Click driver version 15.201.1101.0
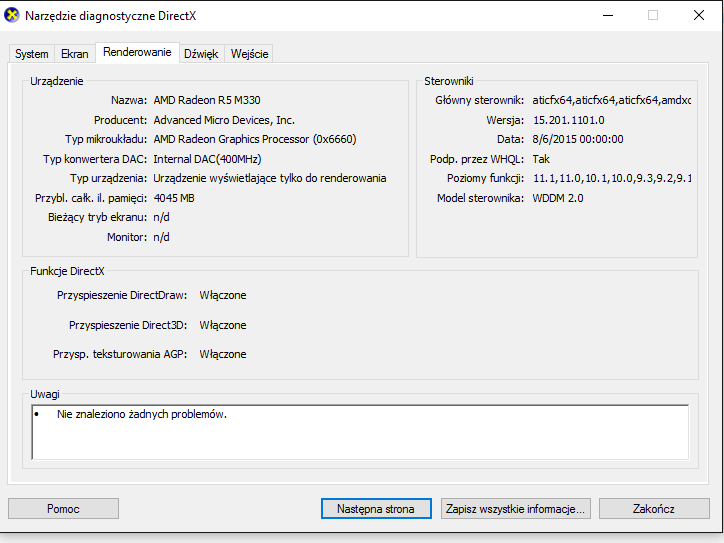Image resolution: width=724 pixels, height=543 pixels. (569, 120)
